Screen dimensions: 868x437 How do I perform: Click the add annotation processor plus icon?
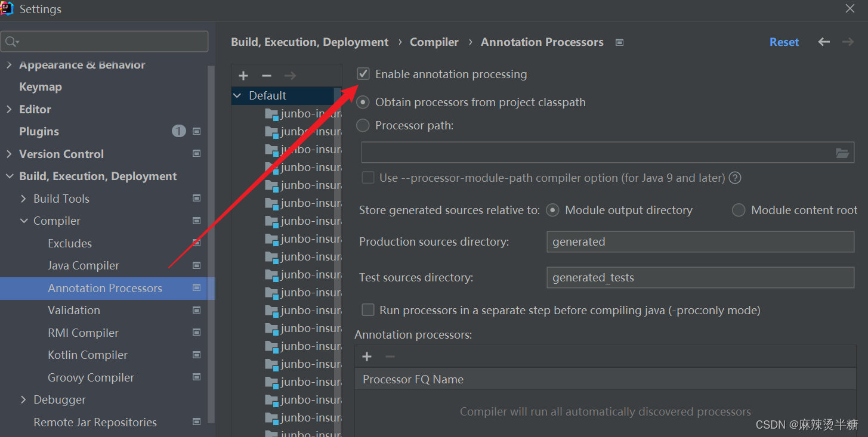click(367, 357)
